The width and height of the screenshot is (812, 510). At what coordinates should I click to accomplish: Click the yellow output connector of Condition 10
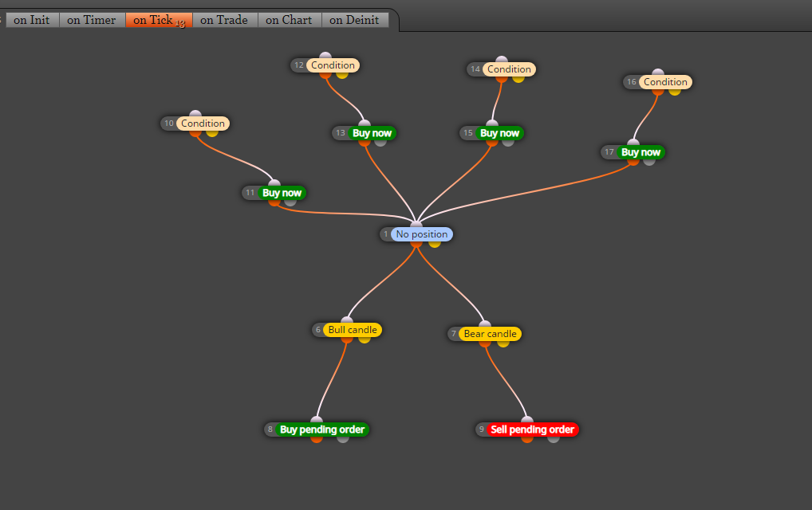pos(212,133)
